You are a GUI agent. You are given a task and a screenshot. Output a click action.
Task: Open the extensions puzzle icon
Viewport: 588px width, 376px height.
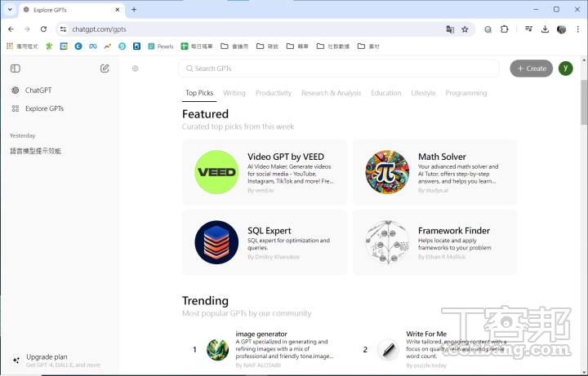505,29
